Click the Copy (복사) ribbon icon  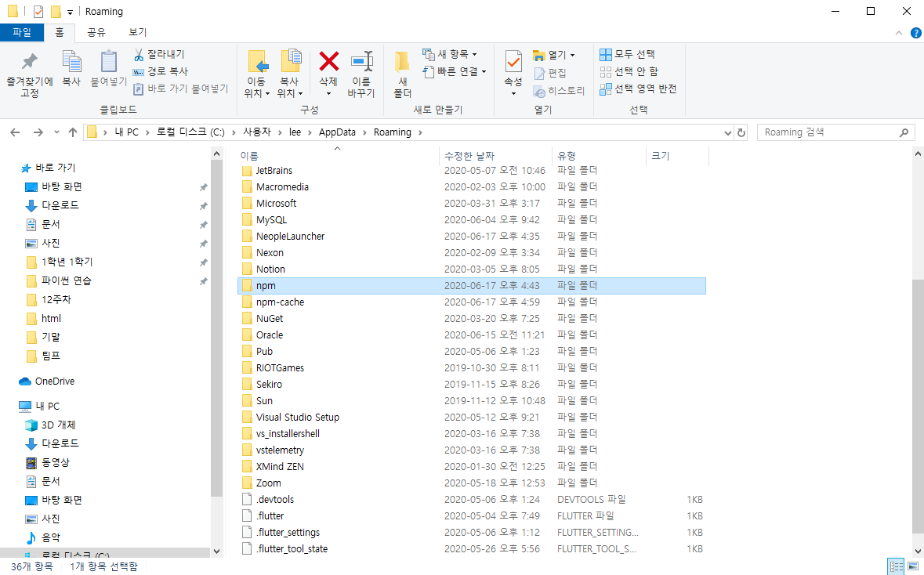72,61
